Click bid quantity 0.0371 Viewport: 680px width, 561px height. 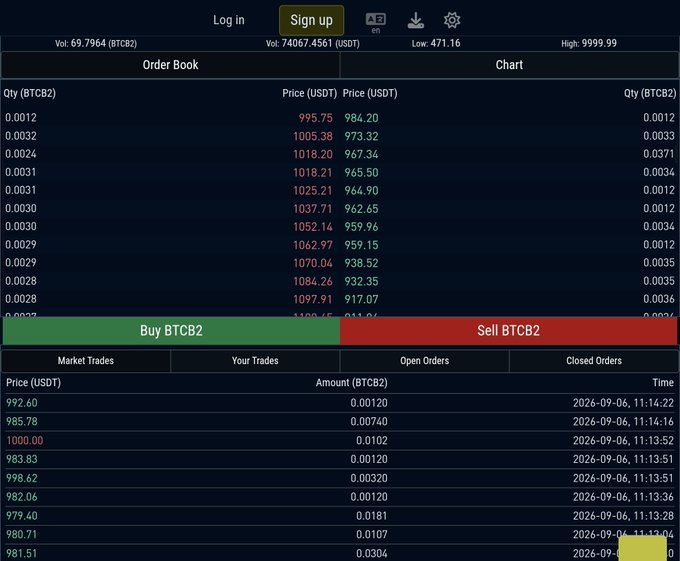pyautogui.click(x=659, y=154)
